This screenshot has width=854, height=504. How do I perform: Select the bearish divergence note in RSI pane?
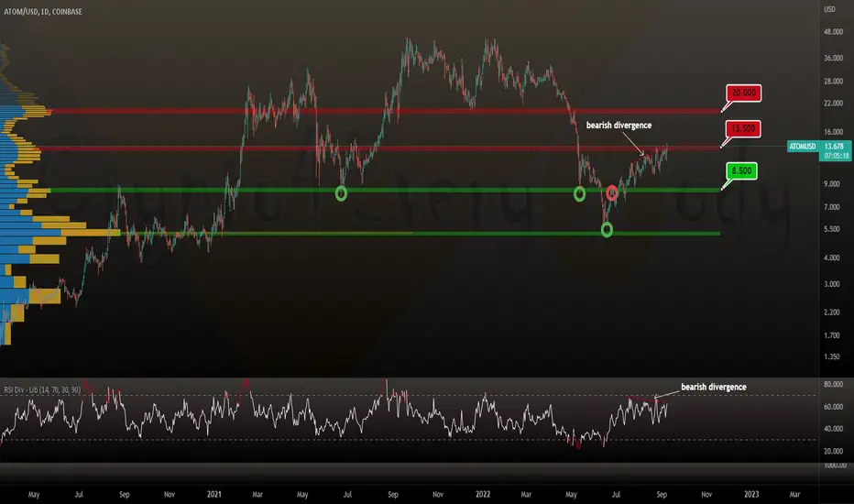point(714,387)
